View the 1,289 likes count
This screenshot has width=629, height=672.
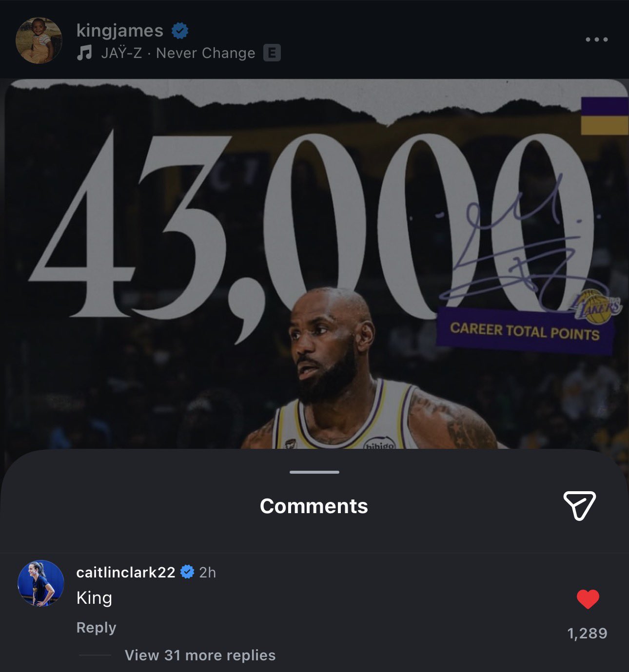[588, 633]
